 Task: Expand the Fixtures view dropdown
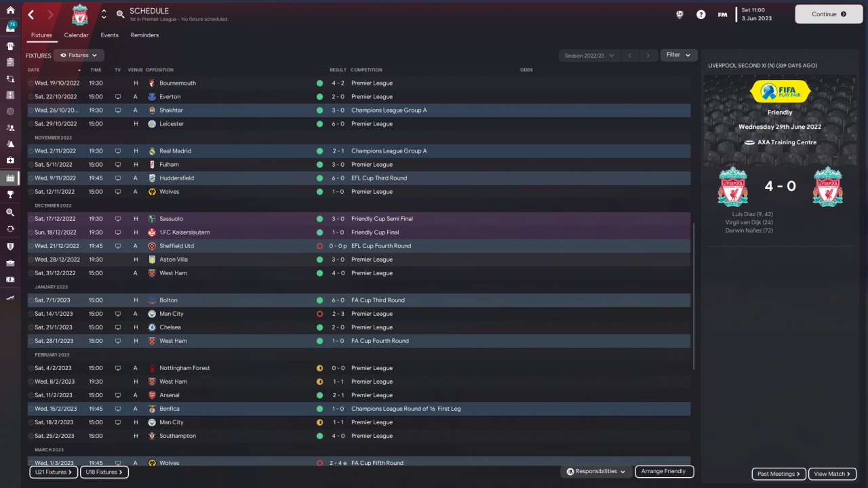click(79, 56)
